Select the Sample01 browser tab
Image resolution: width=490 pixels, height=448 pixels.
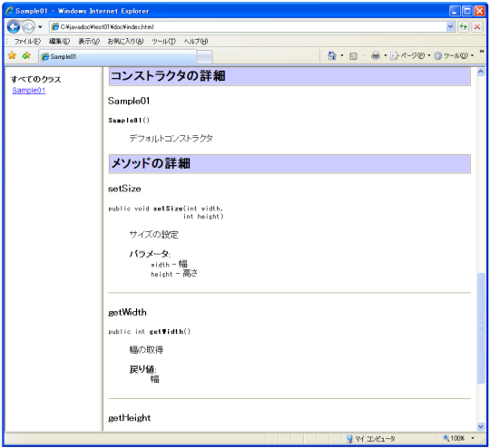point(117,56)
